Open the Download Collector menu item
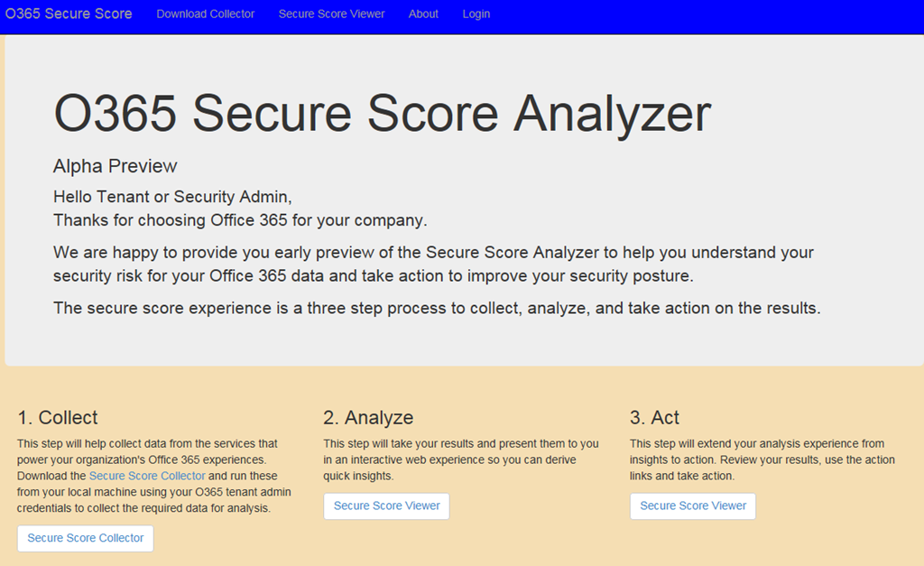Image resolution: width=924 pixels, height=566 pixels. coord(206,14)
